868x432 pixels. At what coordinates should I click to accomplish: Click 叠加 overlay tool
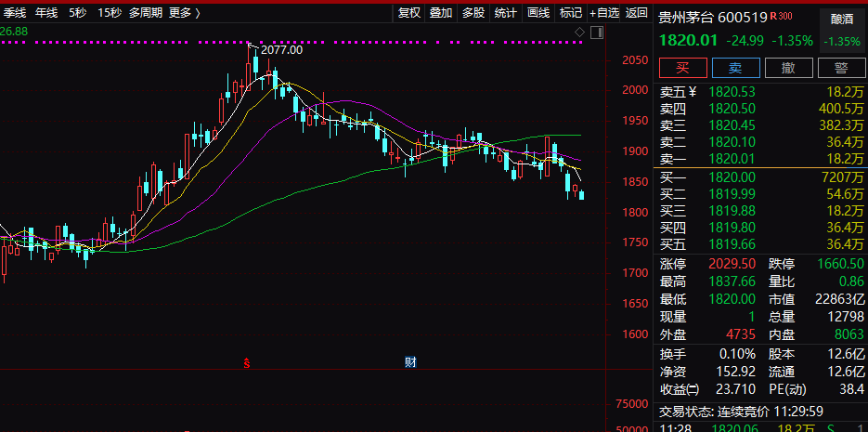tap(441, 13)
